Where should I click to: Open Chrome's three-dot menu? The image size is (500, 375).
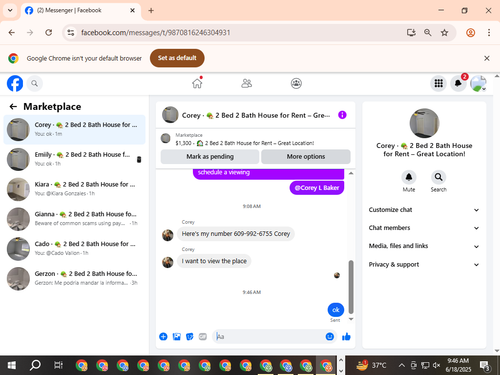(489, 33)
